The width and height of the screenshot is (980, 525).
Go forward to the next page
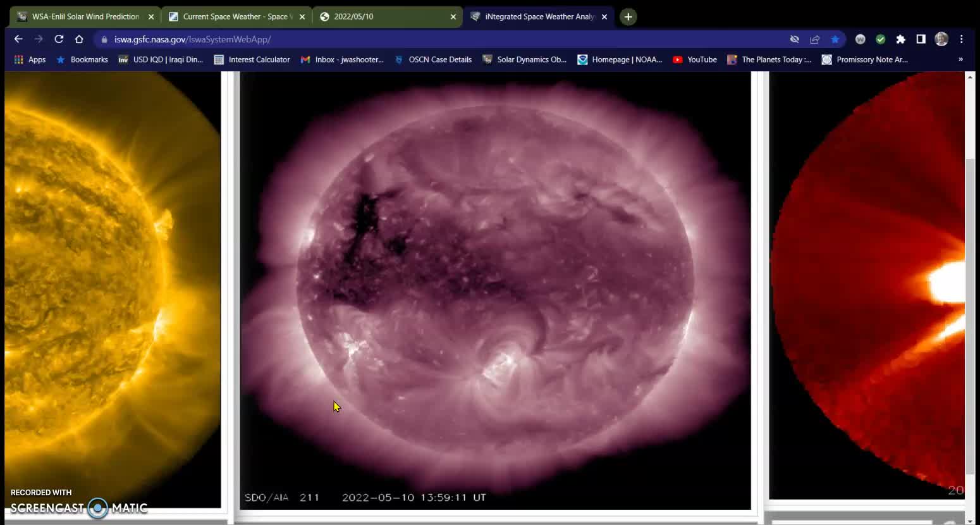[x=39, y=39]
